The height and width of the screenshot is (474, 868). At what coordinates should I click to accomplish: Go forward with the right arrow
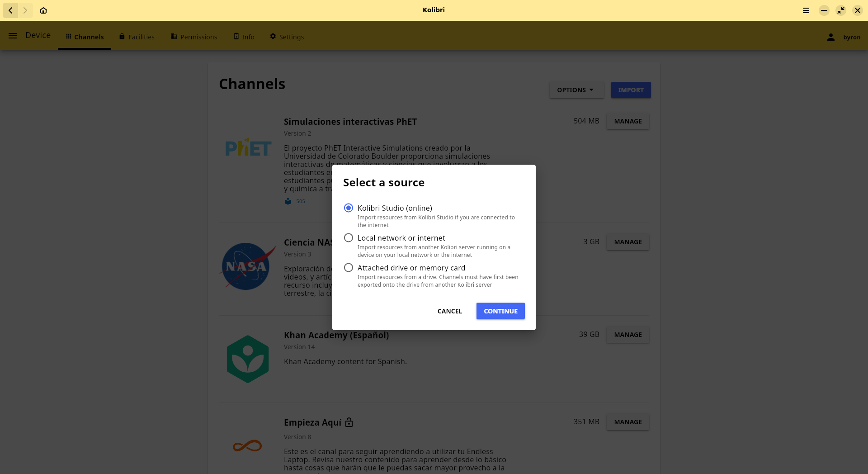tap(25, 10)
